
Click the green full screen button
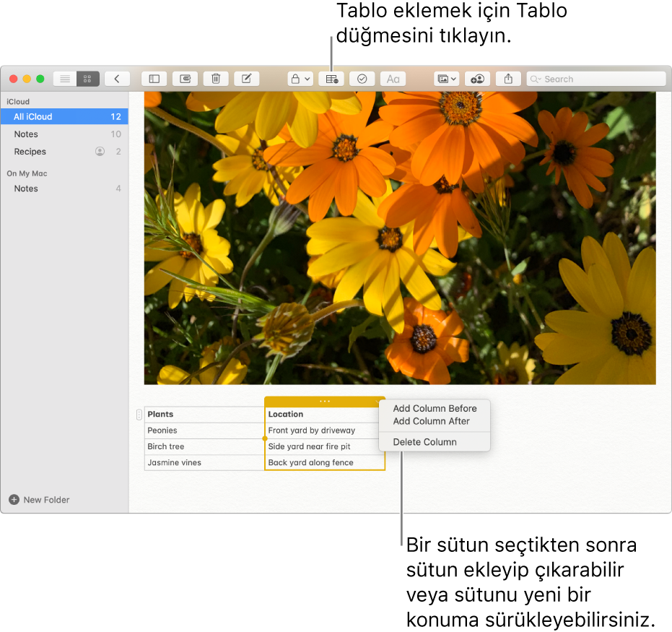[x=40, y=79]
